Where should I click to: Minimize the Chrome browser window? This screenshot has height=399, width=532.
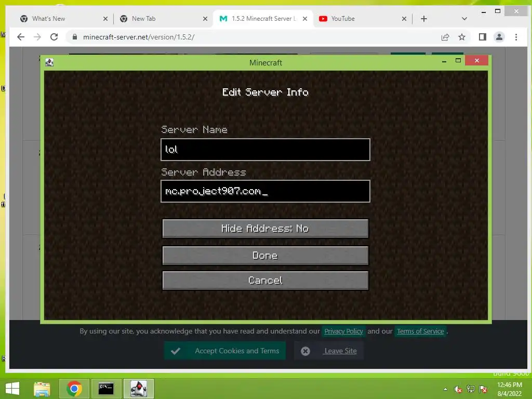pyautogui.click(x=484, y=12)
